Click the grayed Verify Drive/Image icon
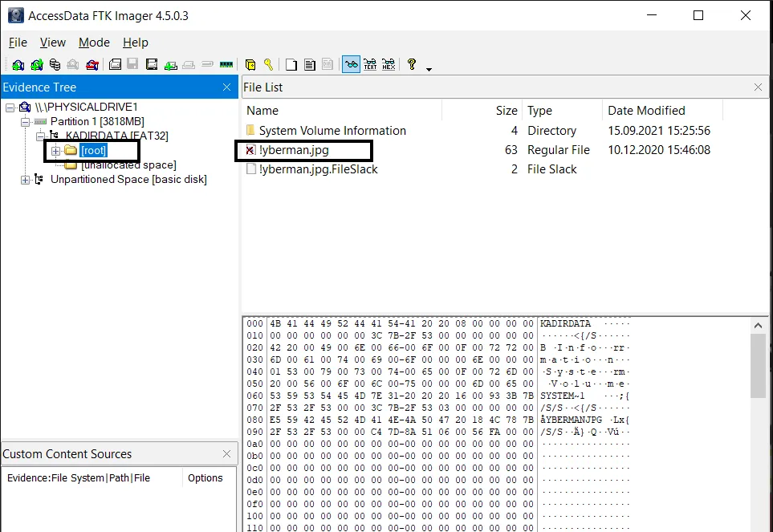The height and width of the screenshot is (532, 773). coord(208,64)
